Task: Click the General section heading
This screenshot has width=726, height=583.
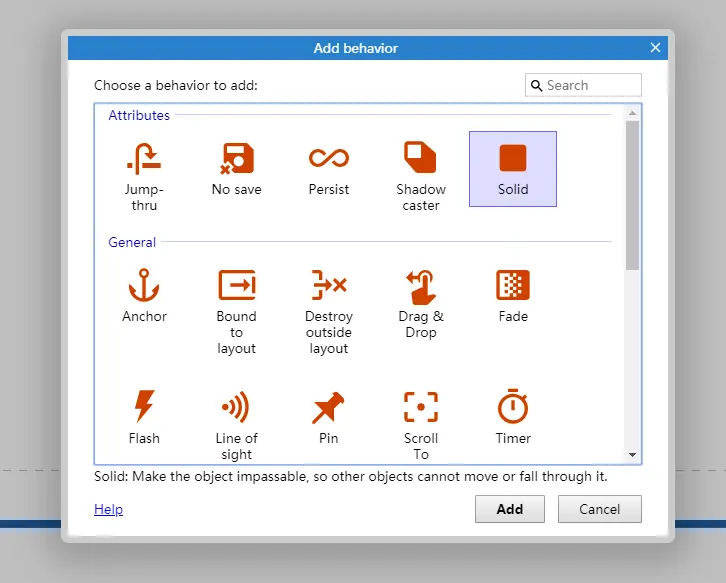Action: click(x=132, y=242)
